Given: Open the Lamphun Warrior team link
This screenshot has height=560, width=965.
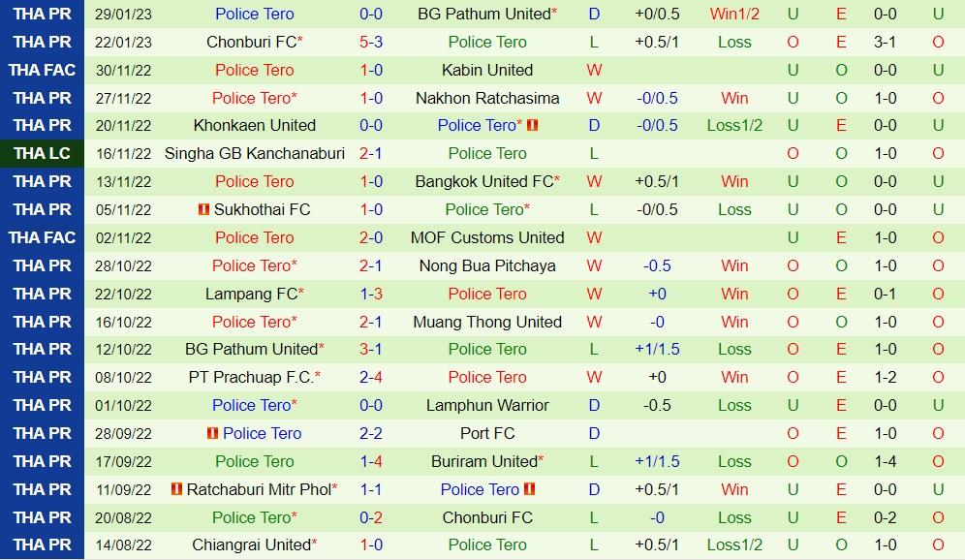Looking at the screenshot, I should point(487,405).
